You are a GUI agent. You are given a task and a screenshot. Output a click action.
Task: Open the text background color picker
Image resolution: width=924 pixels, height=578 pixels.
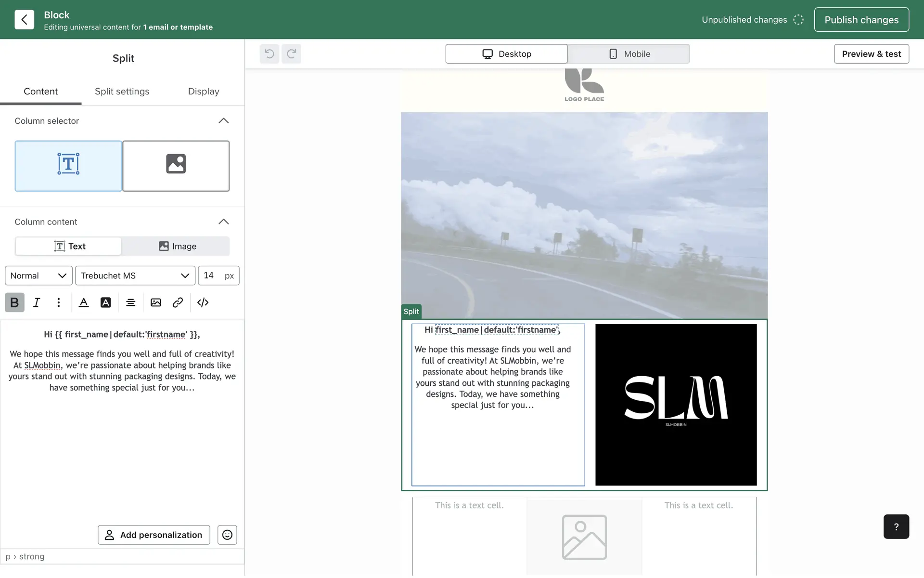(x=106, y=302)
